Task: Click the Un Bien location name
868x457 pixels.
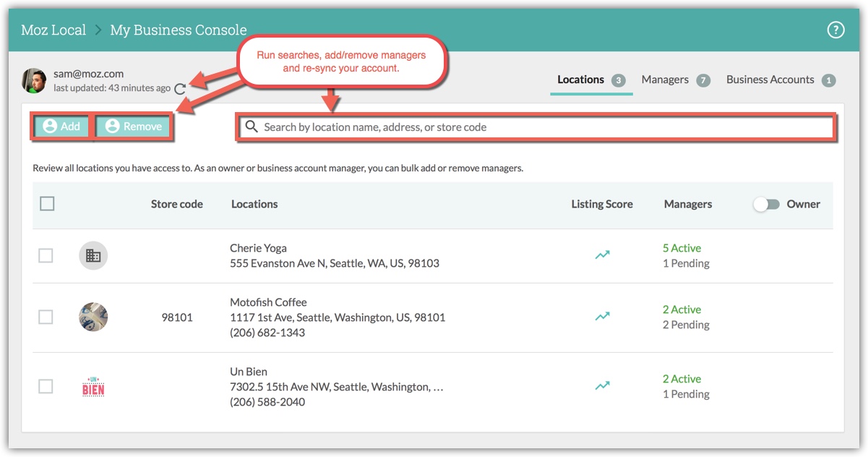Action: click(249, 372)
